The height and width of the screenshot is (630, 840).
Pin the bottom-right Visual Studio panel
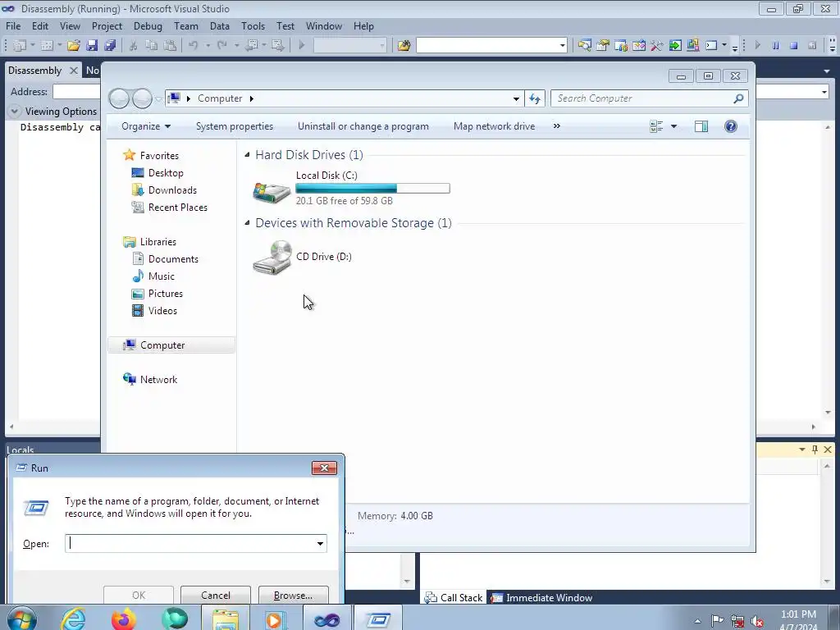click(x=815, y=450)
